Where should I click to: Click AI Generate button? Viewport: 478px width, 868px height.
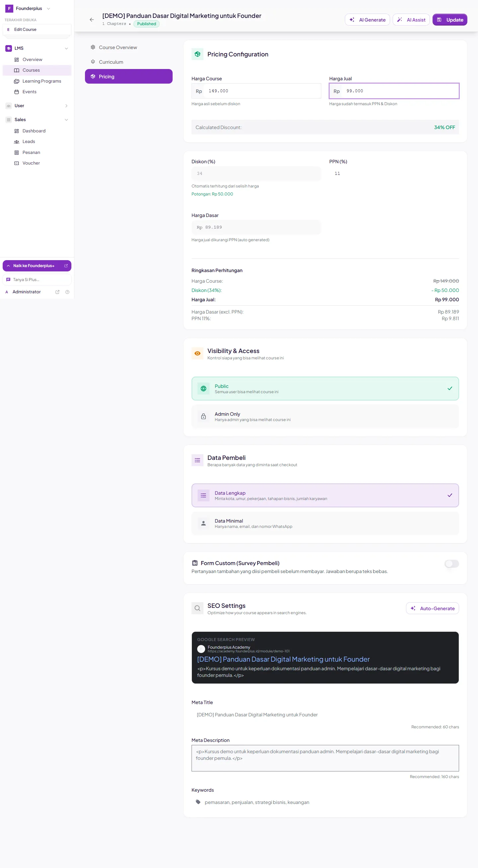(367, 20)
